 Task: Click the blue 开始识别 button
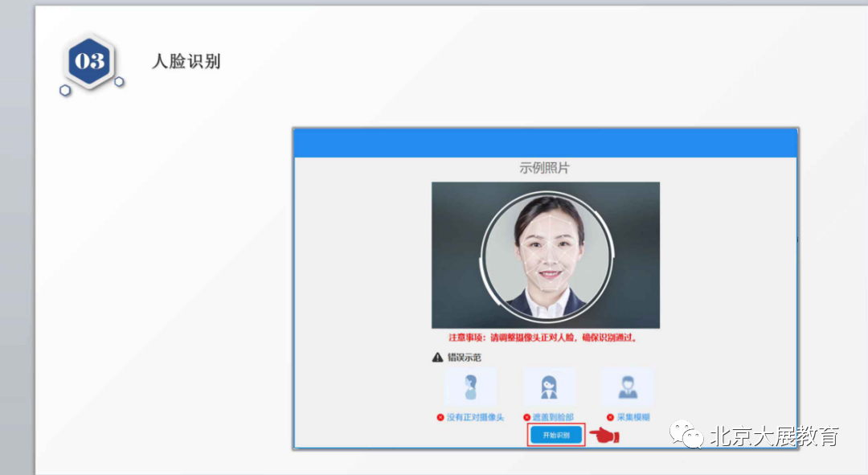pyautogui.click(x=555, y=435)
